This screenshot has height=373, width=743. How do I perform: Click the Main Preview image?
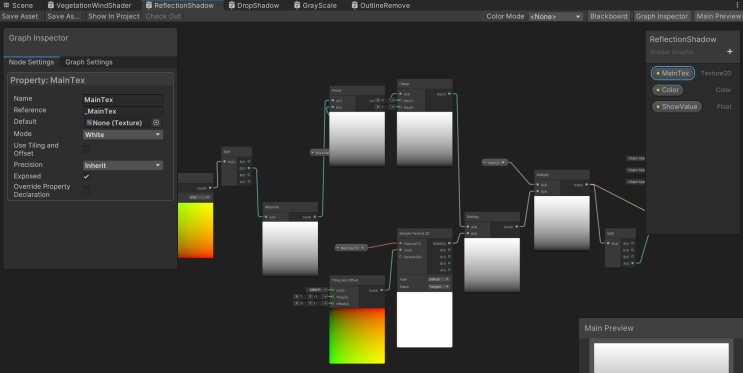click(661, 358)
